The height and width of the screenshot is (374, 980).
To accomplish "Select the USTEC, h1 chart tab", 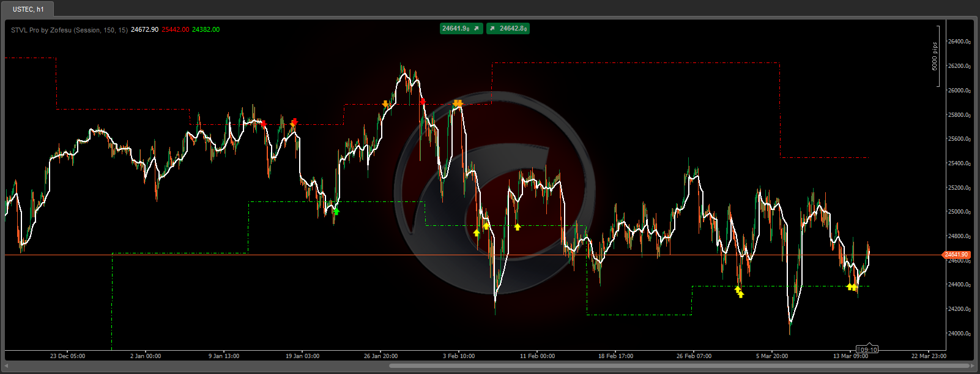I will [x=28, y=9].
